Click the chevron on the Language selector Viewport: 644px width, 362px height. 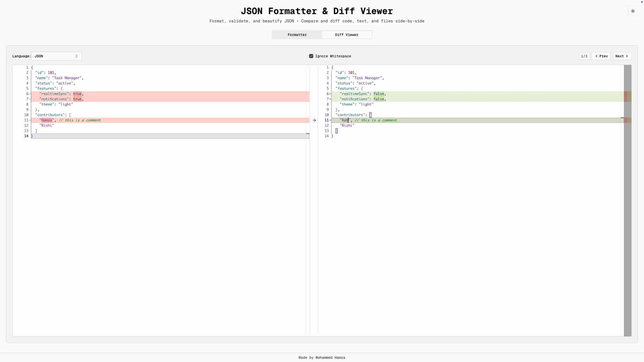pos(76,56)
